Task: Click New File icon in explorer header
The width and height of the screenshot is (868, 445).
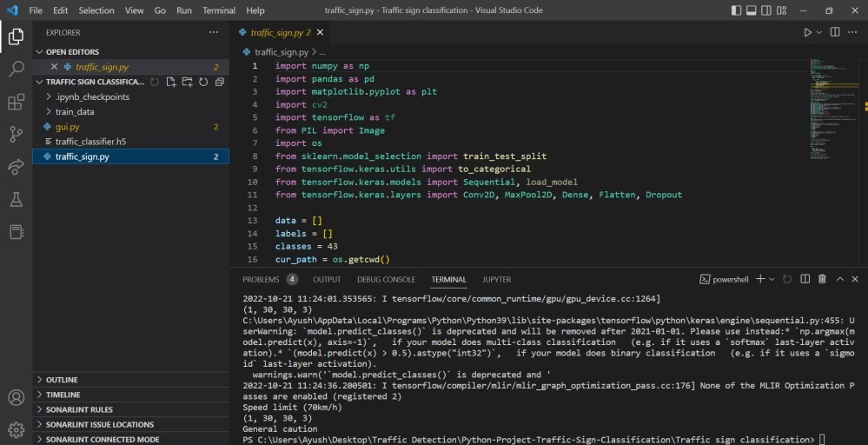Action: 170,82
